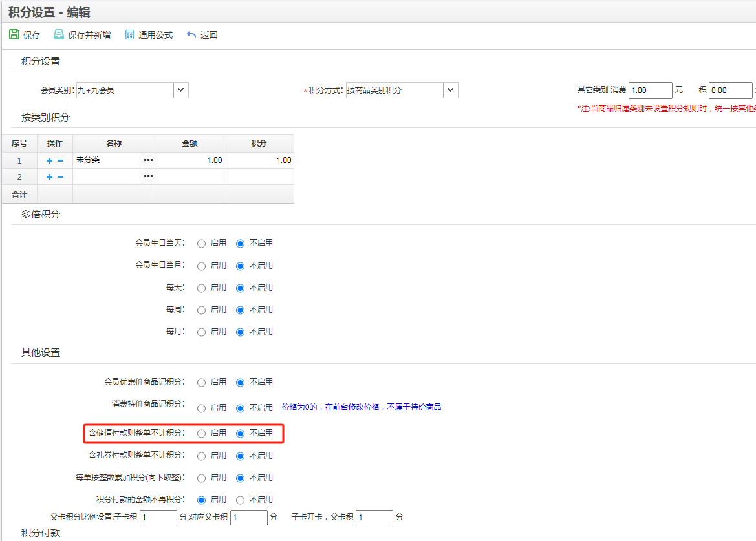Image resolution: width=756 pixels, height=541 pixels.
Task: Select 不启用 for 每单按整数累加积分
Action: pyautogui.click(x=240, y=478)
